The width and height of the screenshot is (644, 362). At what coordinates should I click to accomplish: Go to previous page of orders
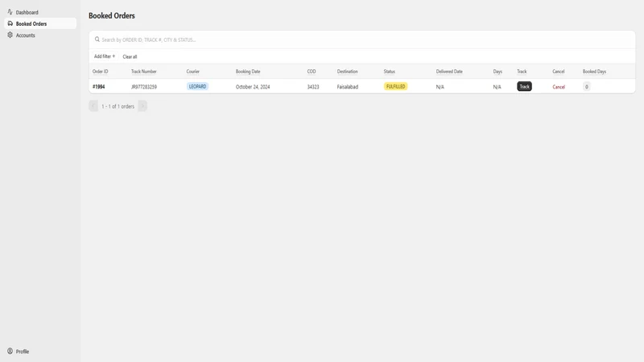(93, 106)
